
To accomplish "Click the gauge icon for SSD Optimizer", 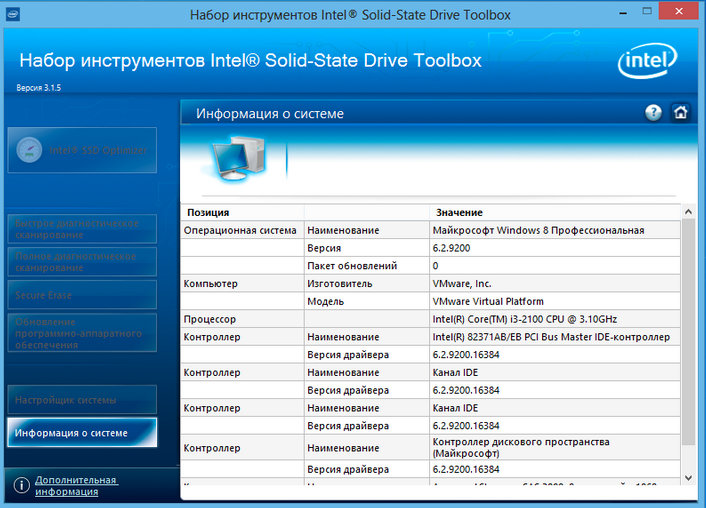I will 29,150.
